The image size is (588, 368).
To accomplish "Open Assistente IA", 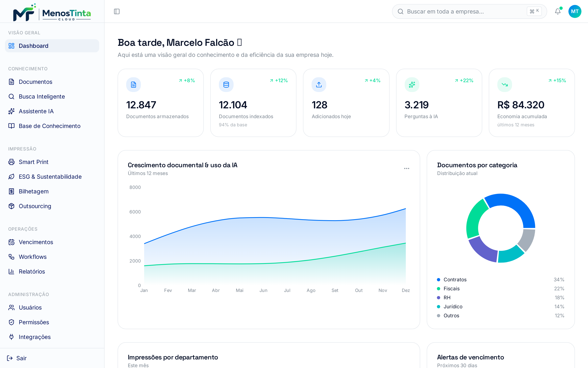I will (x=52, y=111).
